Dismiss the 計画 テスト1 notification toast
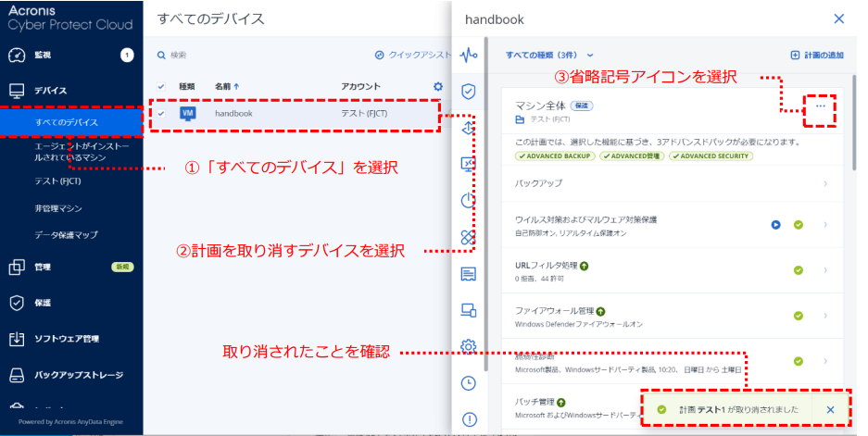 830,409
